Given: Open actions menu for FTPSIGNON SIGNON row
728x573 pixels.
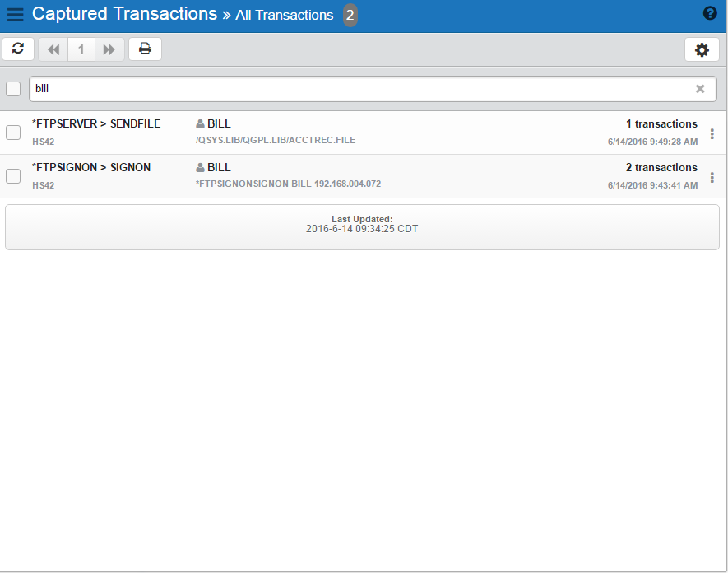Looking at the screenshot, I should tap(712, 178).
